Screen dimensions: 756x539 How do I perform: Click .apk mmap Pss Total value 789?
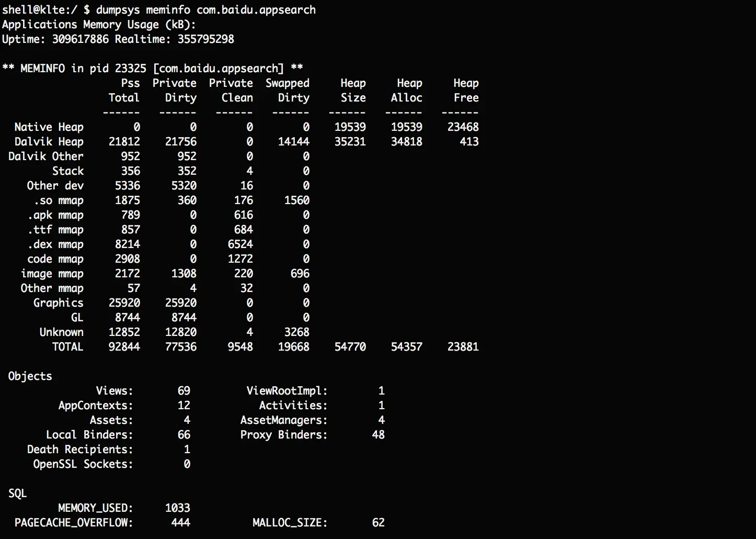(131, 215)
